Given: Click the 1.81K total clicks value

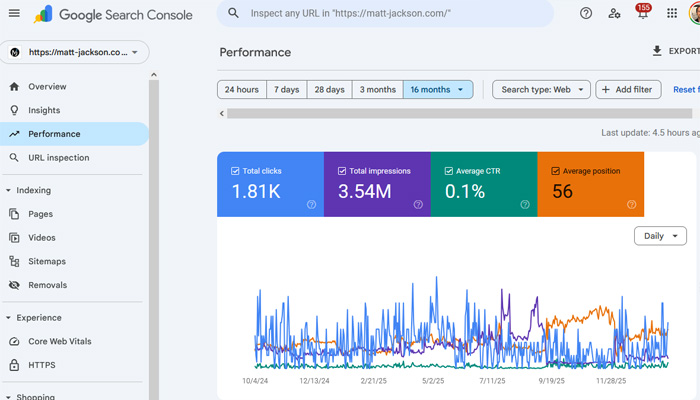Looking at the screenshot, I should (256, 192).
